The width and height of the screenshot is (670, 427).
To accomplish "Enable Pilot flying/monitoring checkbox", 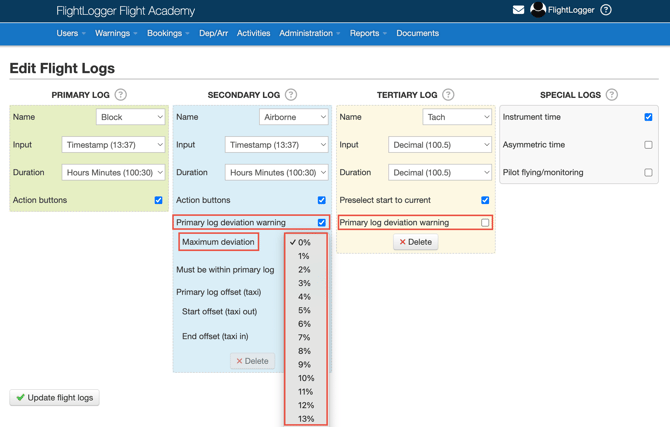I will (648, 172).
